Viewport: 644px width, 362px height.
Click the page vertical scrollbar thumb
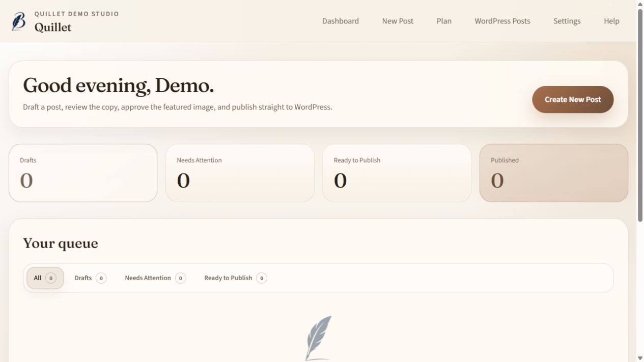pyautogui.click(x=640, y=115)
